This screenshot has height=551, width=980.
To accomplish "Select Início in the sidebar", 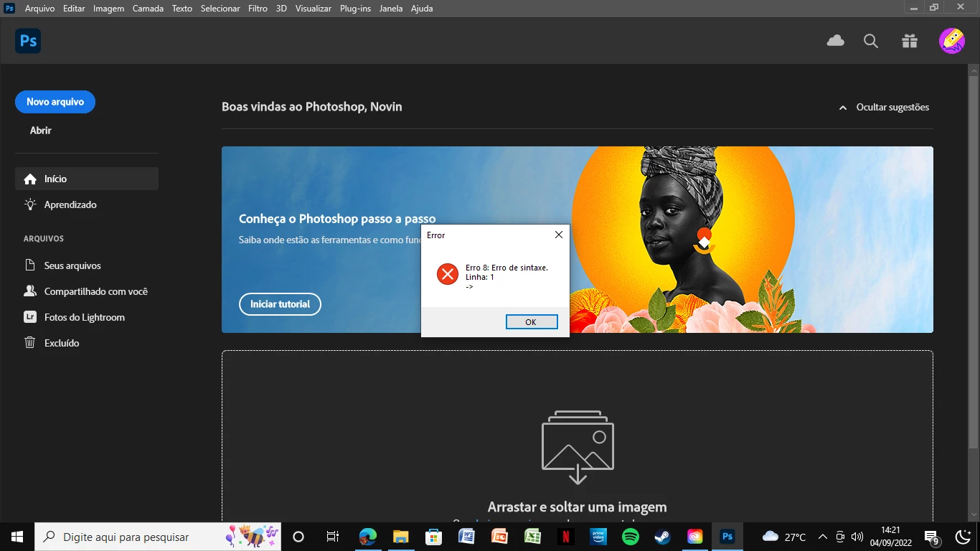I will [x=87, y=179].
